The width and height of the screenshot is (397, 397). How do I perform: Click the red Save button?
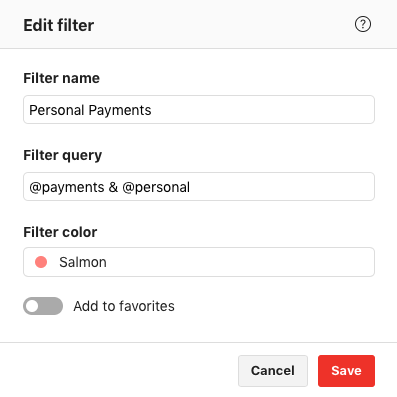[346, 371]
